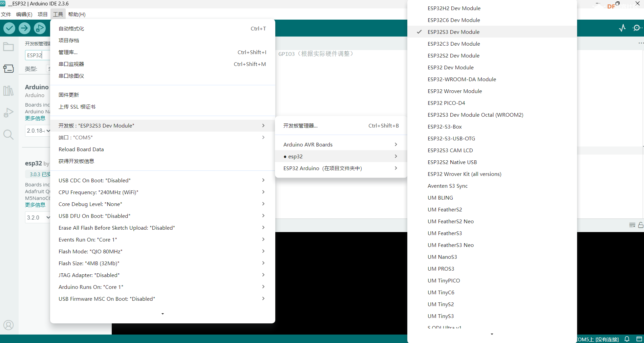
Task: Open the Serial Plotter icon
Action: [x=622, y=28]
